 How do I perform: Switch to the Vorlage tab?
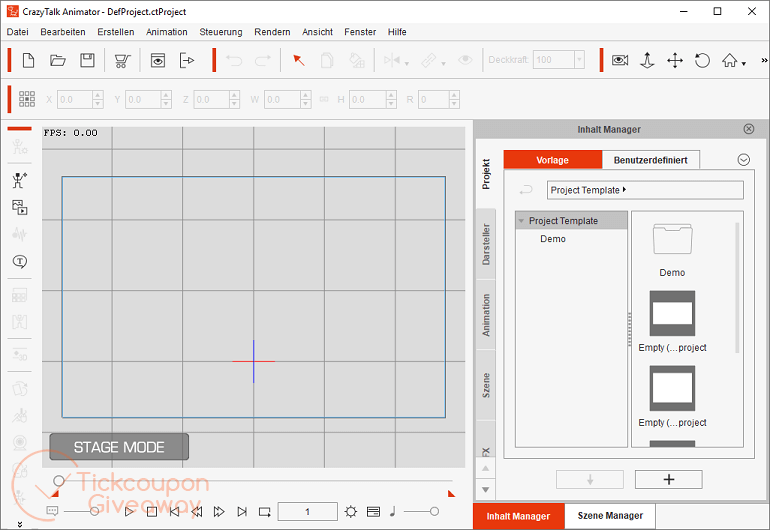click(552, 160)
